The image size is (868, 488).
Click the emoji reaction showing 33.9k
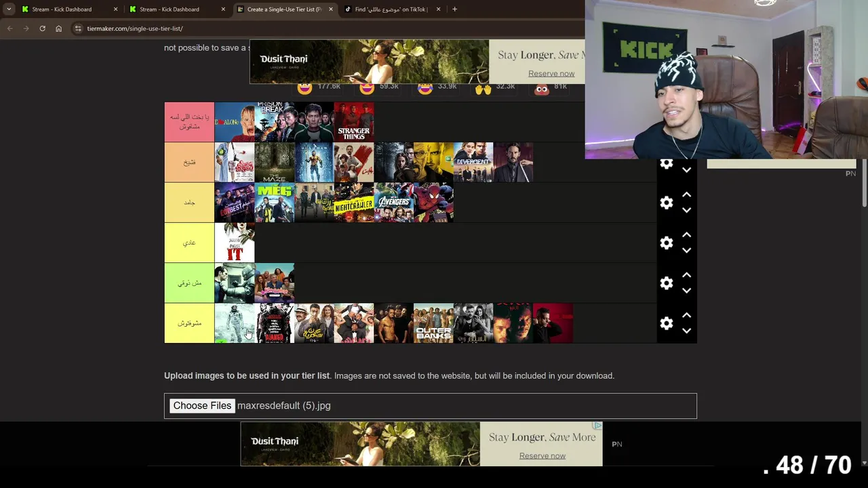pyautogui.click(x=425, y=88)
